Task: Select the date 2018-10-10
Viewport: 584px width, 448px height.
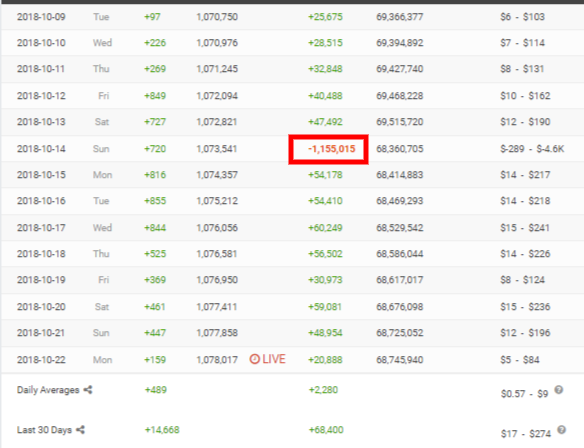Action: [x=41, y=43]
